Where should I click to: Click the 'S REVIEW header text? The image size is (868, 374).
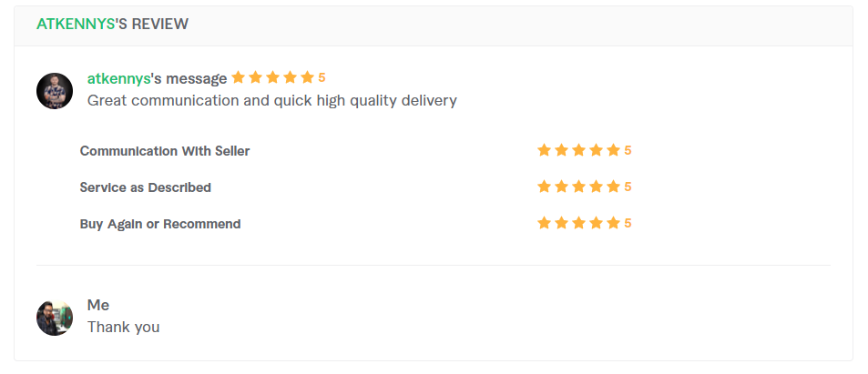(x=152, y=24)
